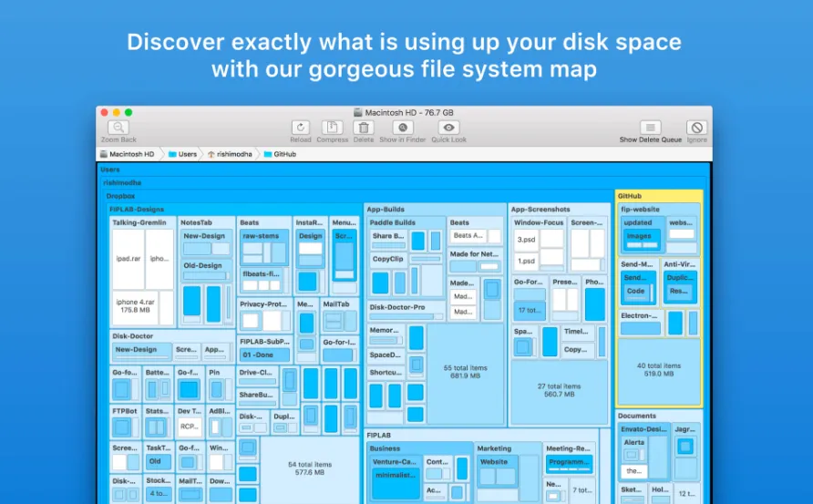The image size is (813, 504).
Task: Select the App-Screenshots folder header
Action: click(540, 210)
